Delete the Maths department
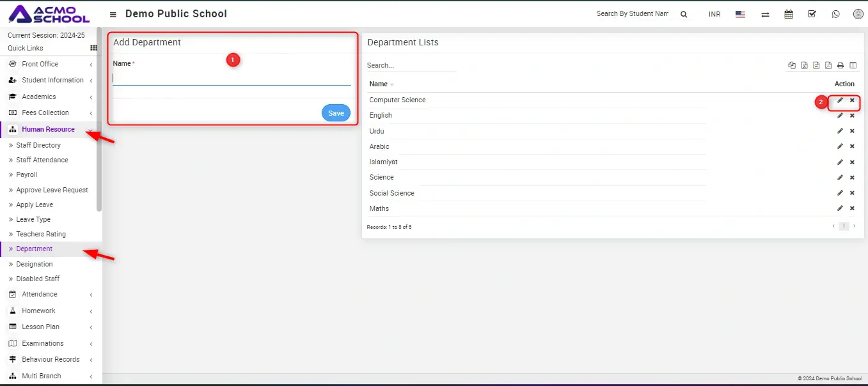This screenshot has width=868, height=386. 852,208
